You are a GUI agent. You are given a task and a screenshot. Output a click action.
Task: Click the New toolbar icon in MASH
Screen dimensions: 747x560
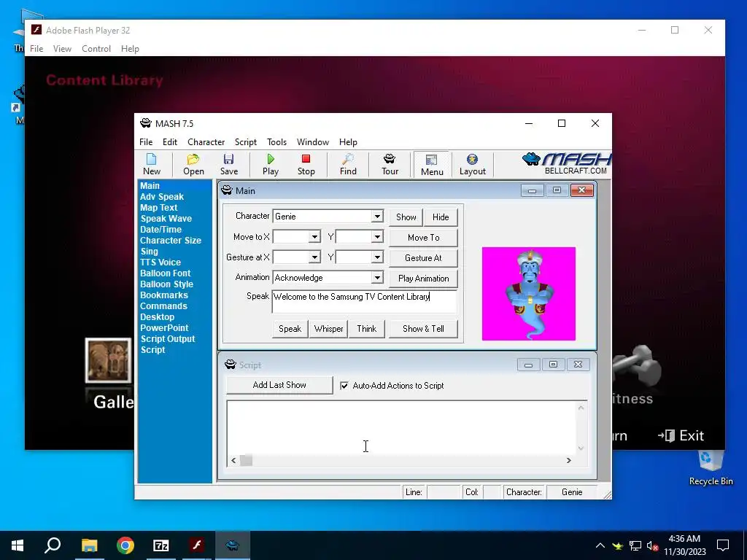point(152,164)
